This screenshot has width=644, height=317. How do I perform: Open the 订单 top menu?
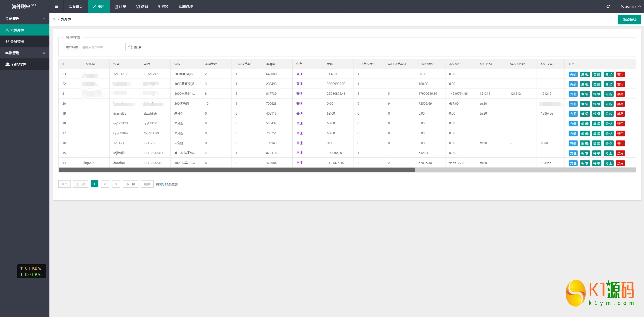pyautogui.click(x=120, y=6)
